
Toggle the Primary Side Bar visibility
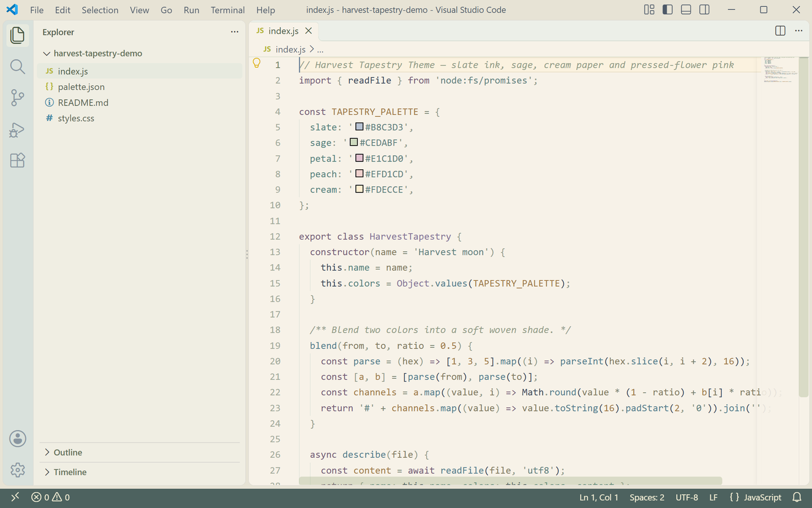pos(668,10)
